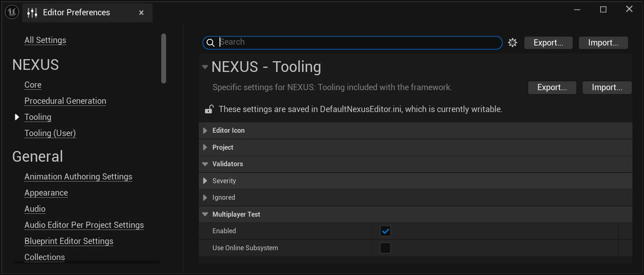Screen dimensions: 644x275
Task: Open All Settings in the sidebar
Action: click(x=45, y=40)
